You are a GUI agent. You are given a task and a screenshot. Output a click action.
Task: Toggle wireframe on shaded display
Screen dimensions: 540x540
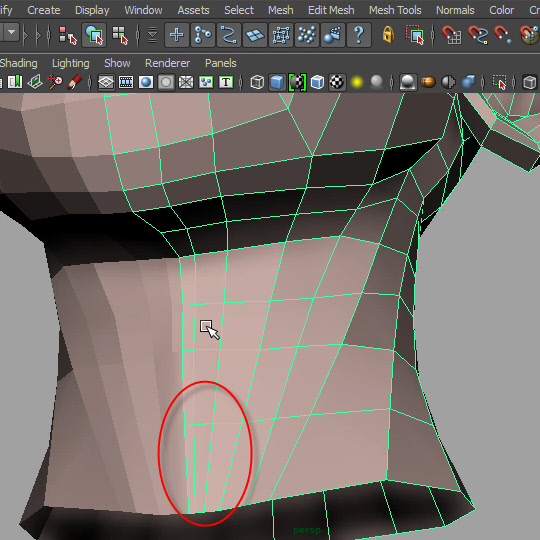point(317,82)
